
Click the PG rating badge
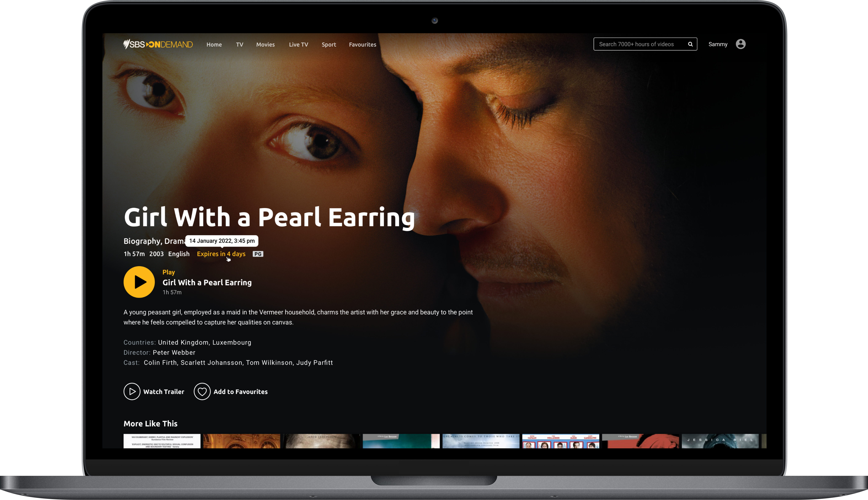(x=258, y=254)
